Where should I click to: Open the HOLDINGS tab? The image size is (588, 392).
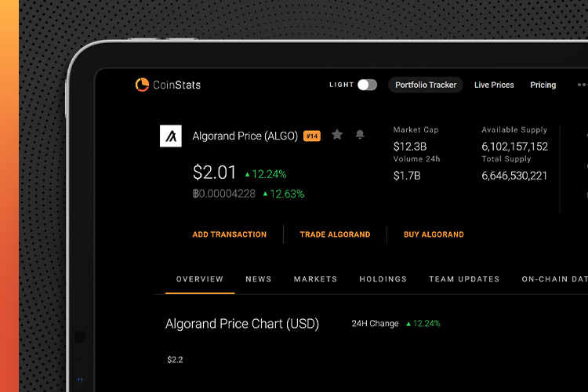(x=383, y=279)
